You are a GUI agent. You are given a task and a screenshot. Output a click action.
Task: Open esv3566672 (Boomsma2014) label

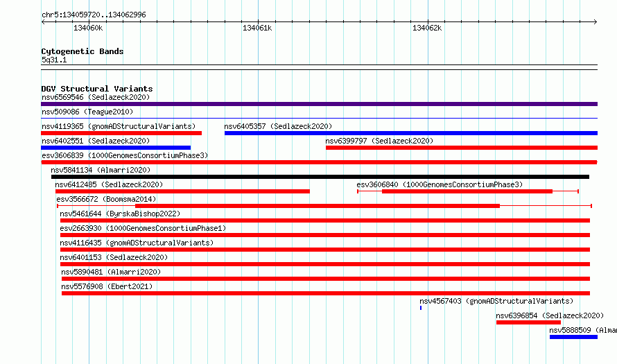106,199
